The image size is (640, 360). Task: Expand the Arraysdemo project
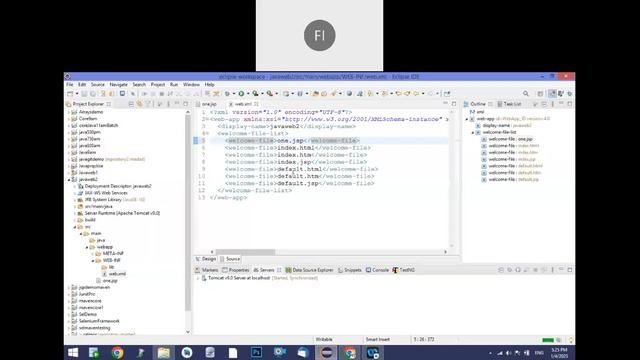(x=69, y=112)
